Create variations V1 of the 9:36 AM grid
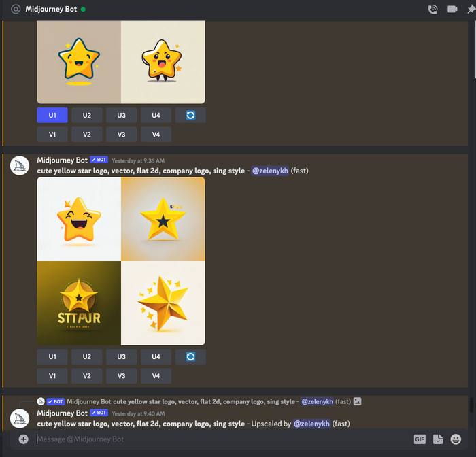The height and width of the screenshot is (457, 476). 52,376
